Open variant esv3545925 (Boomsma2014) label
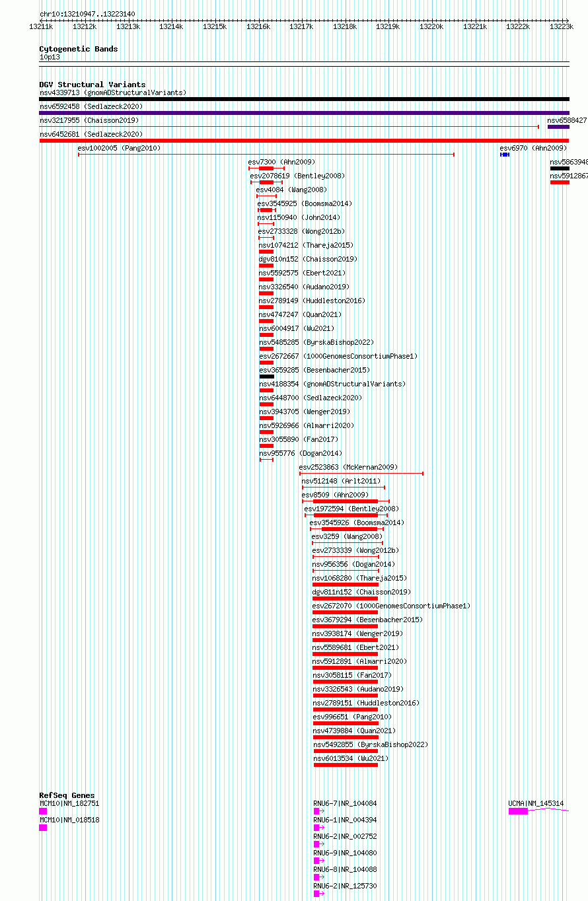The width and height of the screenshot is (588, 901). point(305,203)
